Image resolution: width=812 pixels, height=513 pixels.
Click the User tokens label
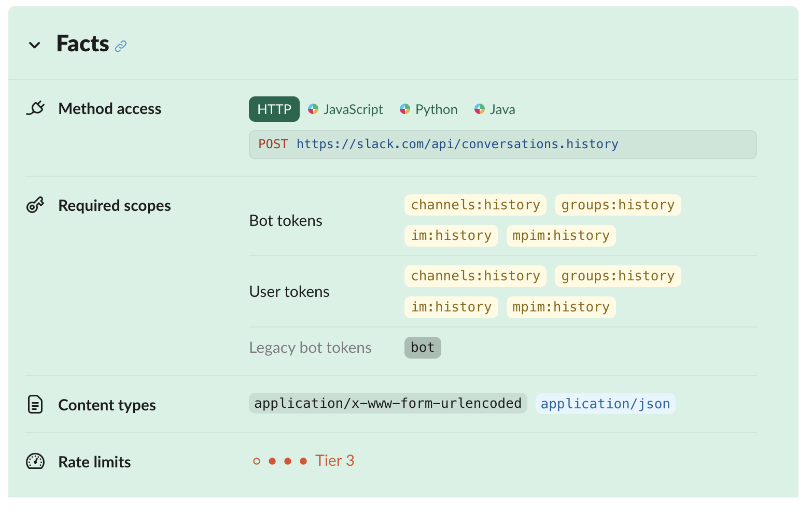[x=289, y=292]
